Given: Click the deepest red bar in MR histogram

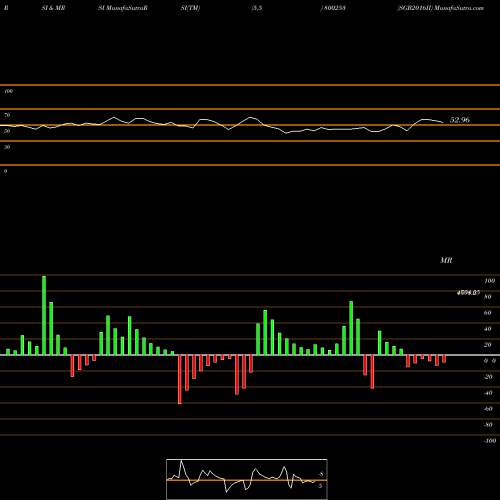Looking at the screenshot, I should tap(180, 379).
